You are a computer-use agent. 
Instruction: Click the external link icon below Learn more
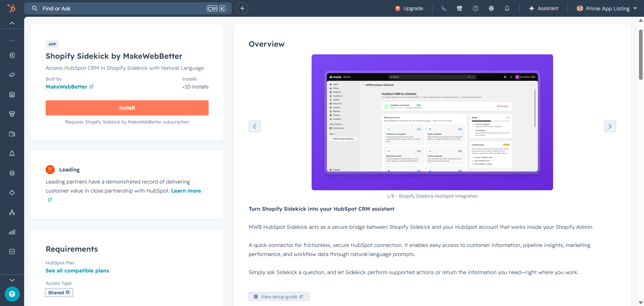pyautogui.click(x=50, y=200)
